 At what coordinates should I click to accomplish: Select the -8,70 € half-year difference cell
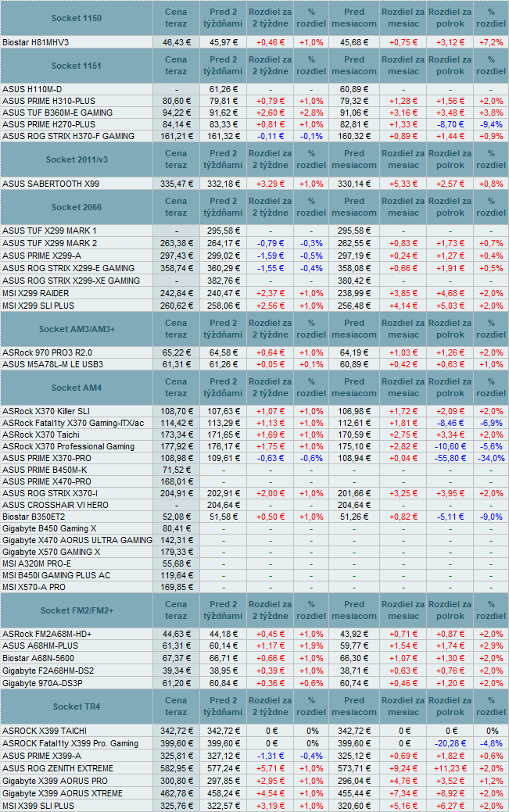point(450,124)
